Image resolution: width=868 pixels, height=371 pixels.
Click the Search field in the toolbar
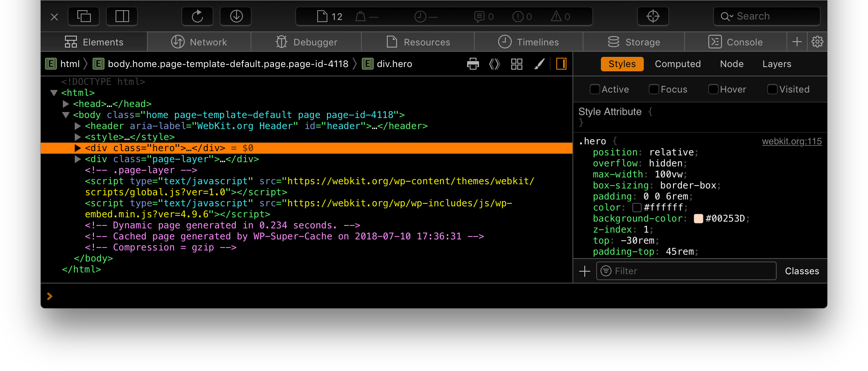pyautogui.click(x=767, y=17)
